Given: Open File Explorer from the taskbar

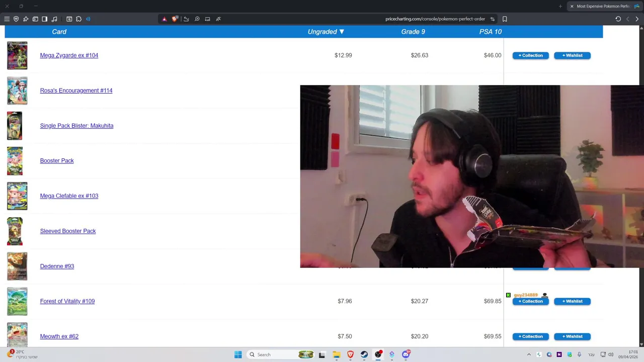Looking at the screenshot, I should (336, 354).
